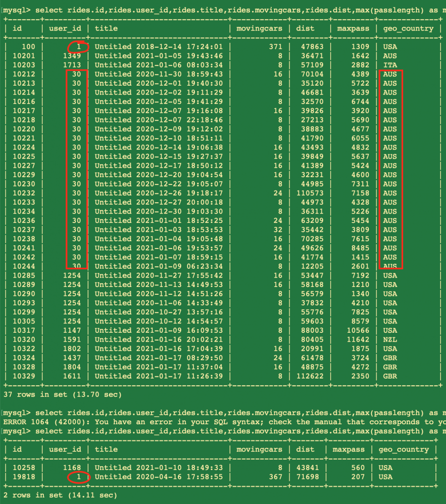This screenshot has height=504, width=446.
Task: Click maxpass value 207
Action: 358,477
